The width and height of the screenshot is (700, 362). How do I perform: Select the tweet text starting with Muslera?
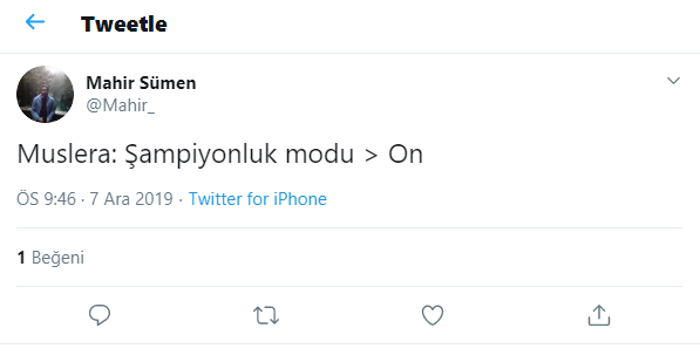pyautogui.click(x=220, y=154)
